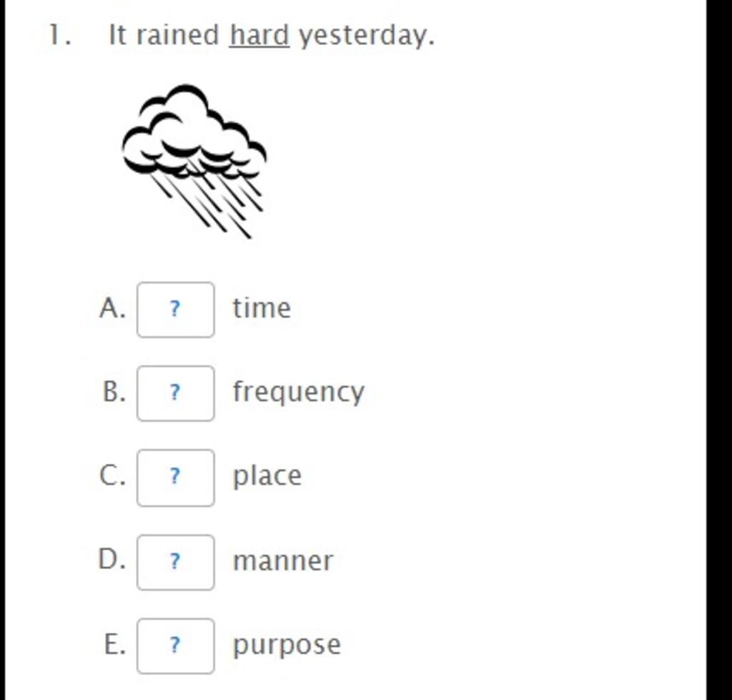Open the answer box beside place

click(176, 477)
